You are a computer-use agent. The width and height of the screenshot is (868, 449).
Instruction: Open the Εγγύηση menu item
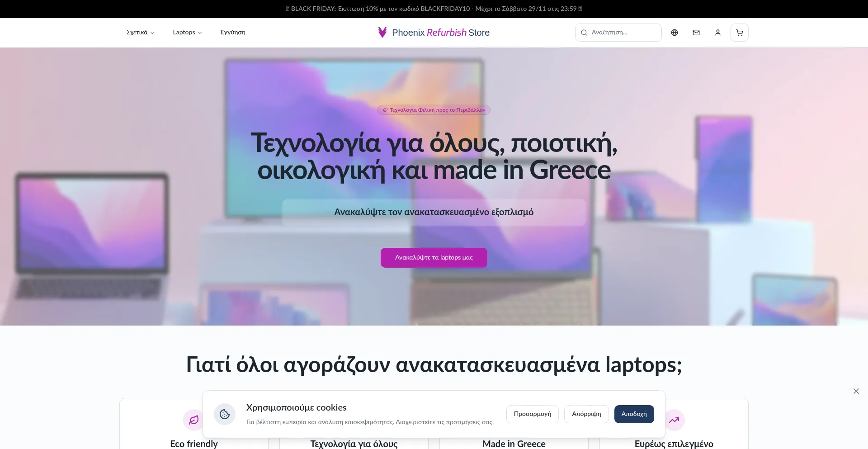(233, 33)
